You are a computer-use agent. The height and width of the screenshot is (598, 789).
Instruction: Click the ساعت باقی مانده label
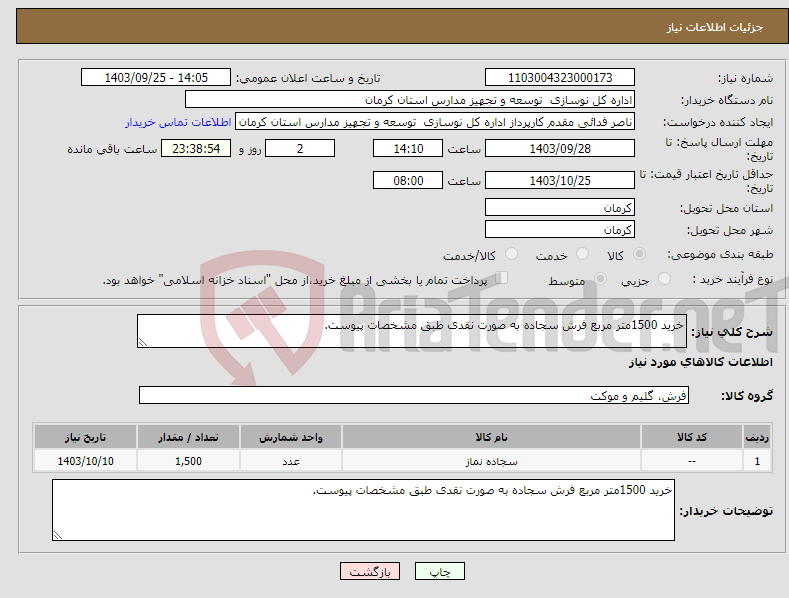click(112, 150)
